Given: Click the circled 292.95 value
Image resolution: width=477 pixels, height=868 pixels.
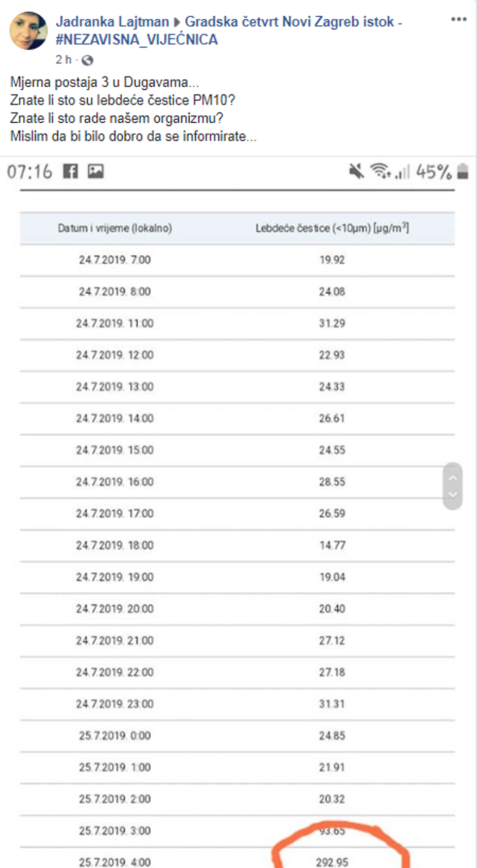Looking at the screenshot, I should coord(332,862).
